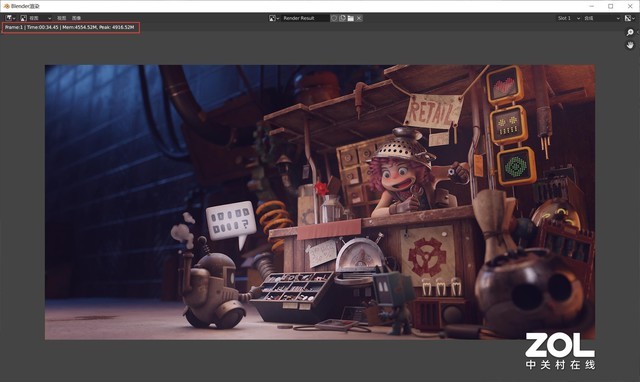Open the render layer dropdown beside Slot 1
This screenshot has height=382, width=640.
[602, 18]
